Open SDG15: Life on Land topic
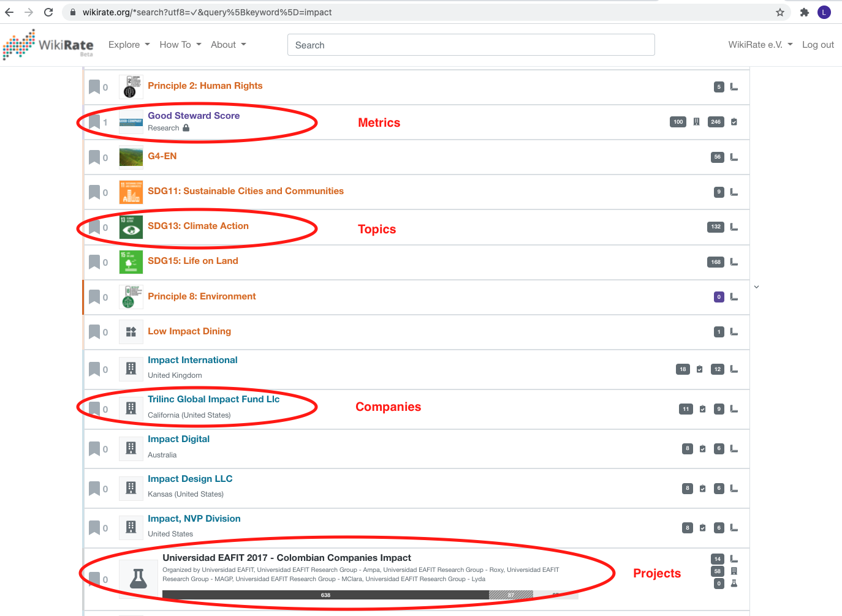The width and height of the screenshot is (842, 616). (192, 261)
